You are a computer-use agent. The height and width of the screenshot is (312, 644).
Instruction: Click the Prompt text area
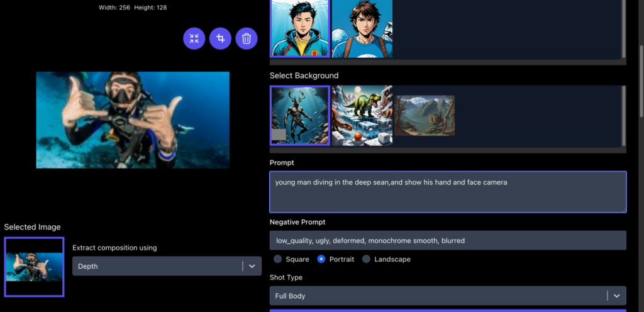[x=448, y=192]
